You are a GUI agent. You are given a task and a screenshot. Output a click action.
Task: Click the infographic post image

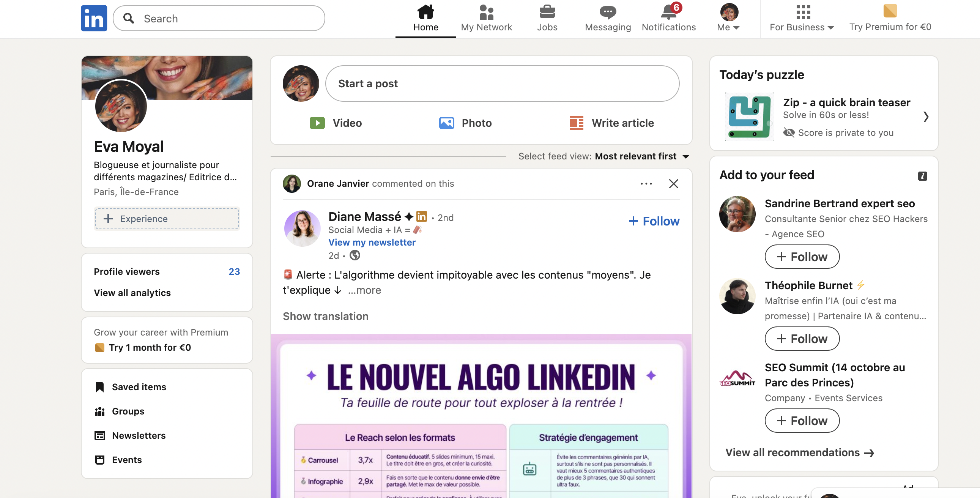coord(481,416)
